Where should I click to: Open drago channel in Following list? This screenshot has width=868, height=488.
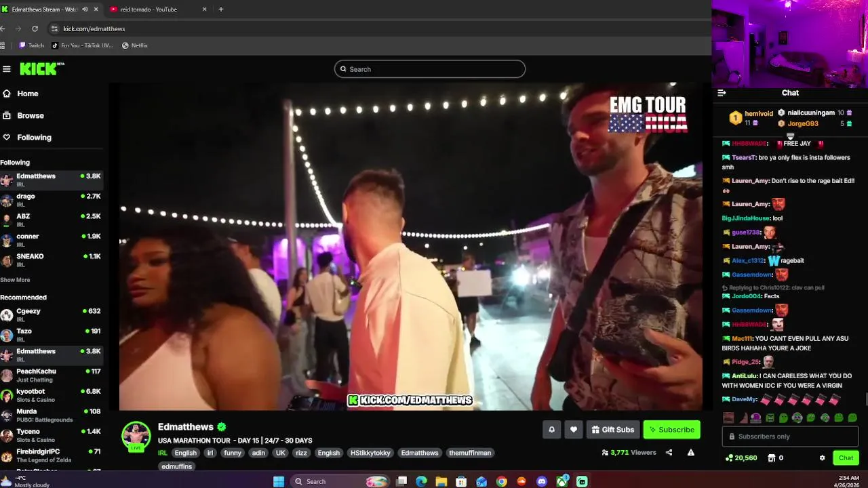pos(52,200)
